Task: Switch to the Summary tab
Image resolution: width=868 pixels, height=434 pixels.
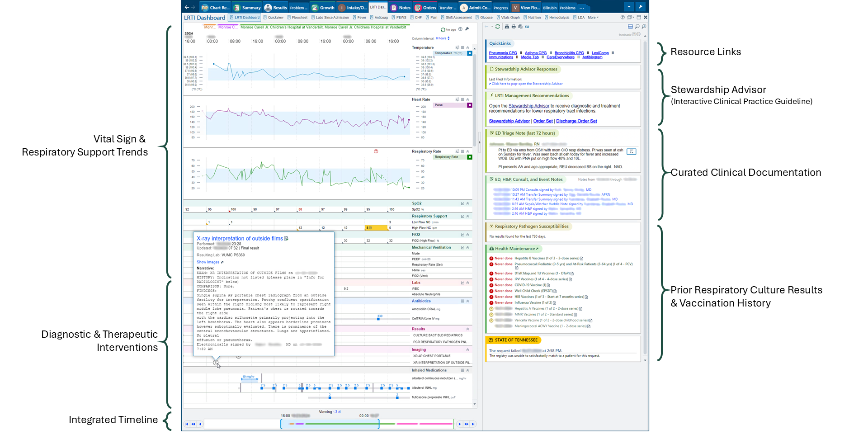Action: (x=247, y=8)
